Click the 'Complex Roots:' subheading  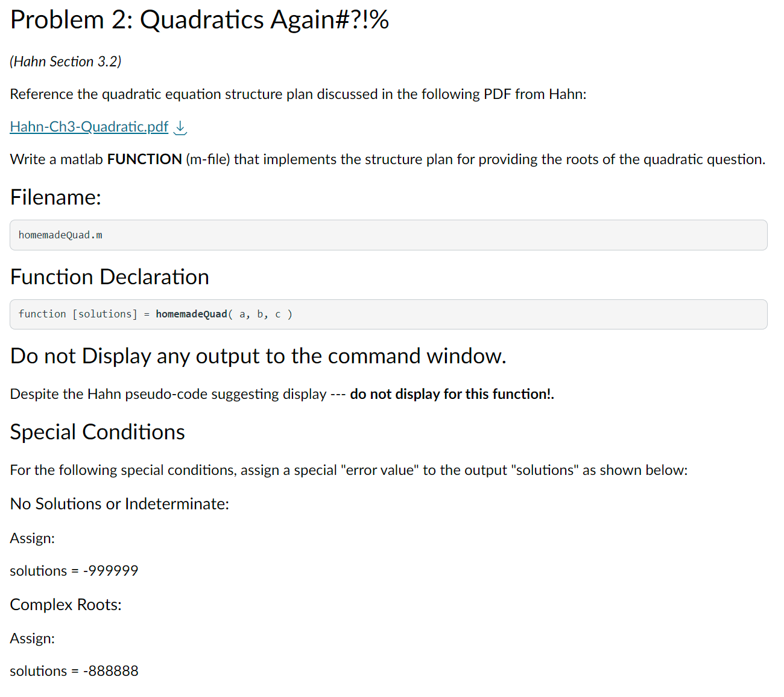tap(66, 605)
